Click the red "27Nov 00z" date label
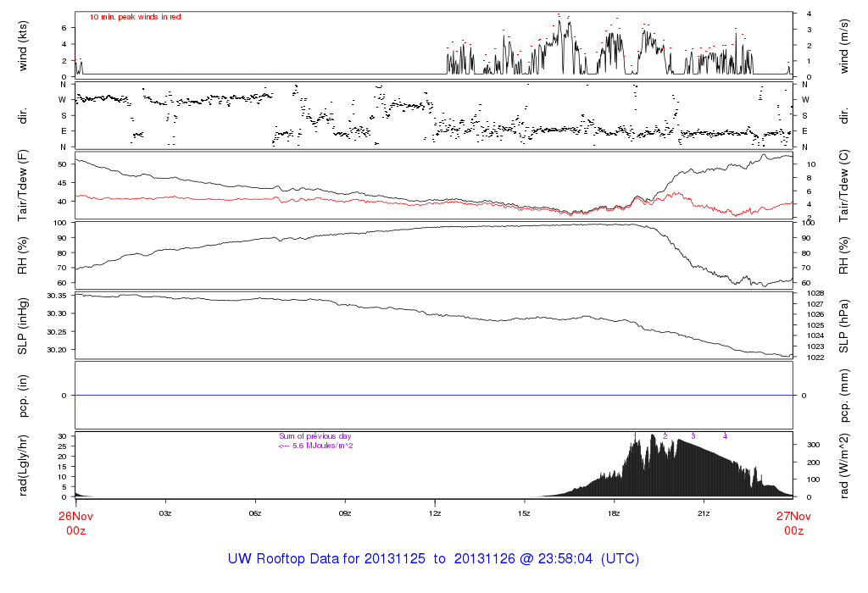 793,522
